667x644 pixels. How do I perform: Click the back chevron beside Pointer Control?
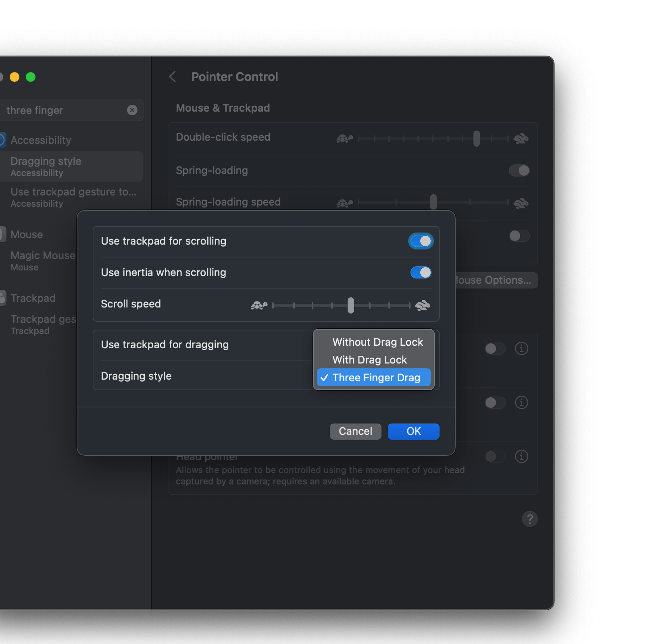click(173, 77)
